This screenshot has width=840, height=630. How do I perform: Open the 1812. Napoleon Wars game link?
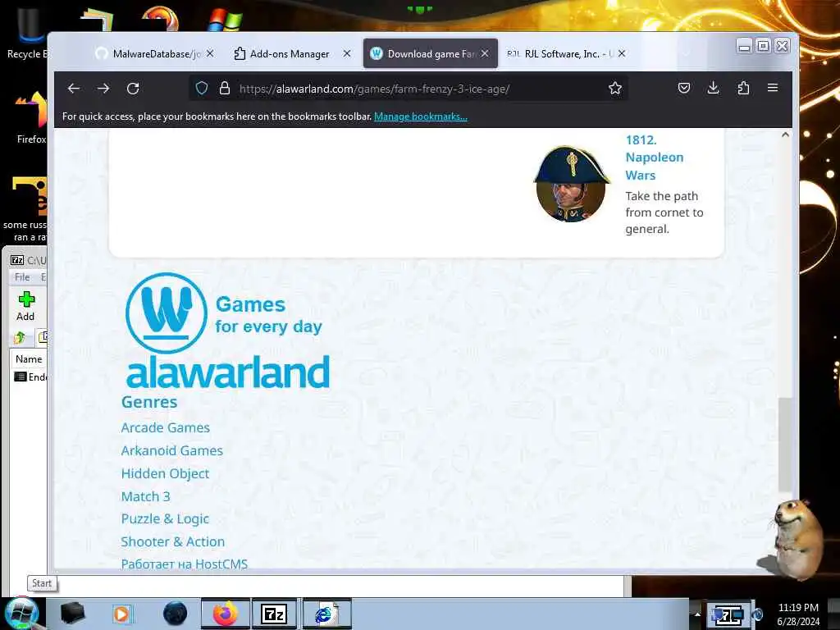pyautogui.click(x=654, y=157)
